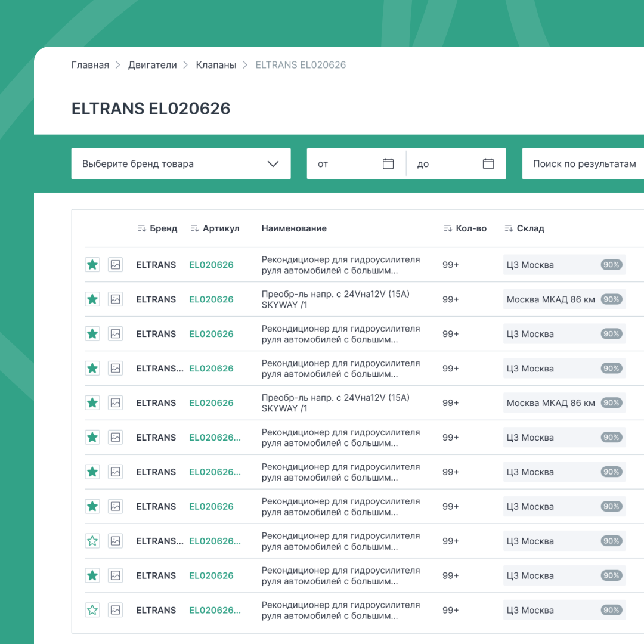Open the Клапаны breadcrumb link
Screen dimensions: 644x644
pyautogui.click(x=216, y=65)
